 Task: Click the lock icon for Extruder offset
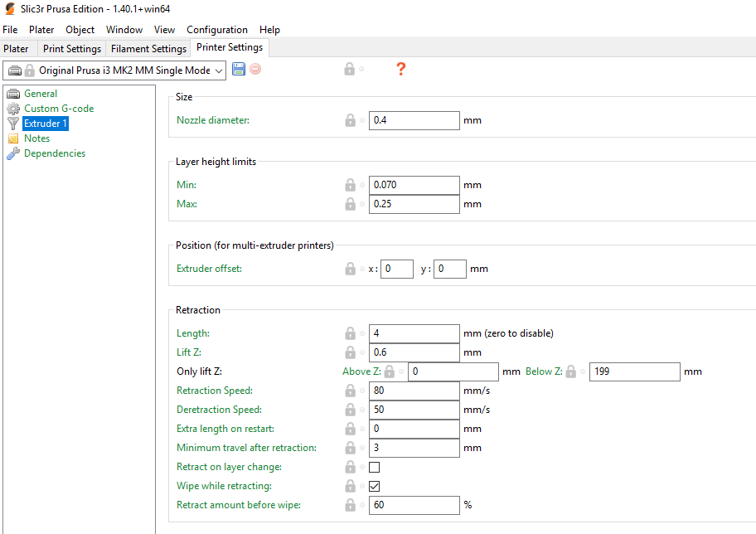pyautogui.click(x=350, y=269)
